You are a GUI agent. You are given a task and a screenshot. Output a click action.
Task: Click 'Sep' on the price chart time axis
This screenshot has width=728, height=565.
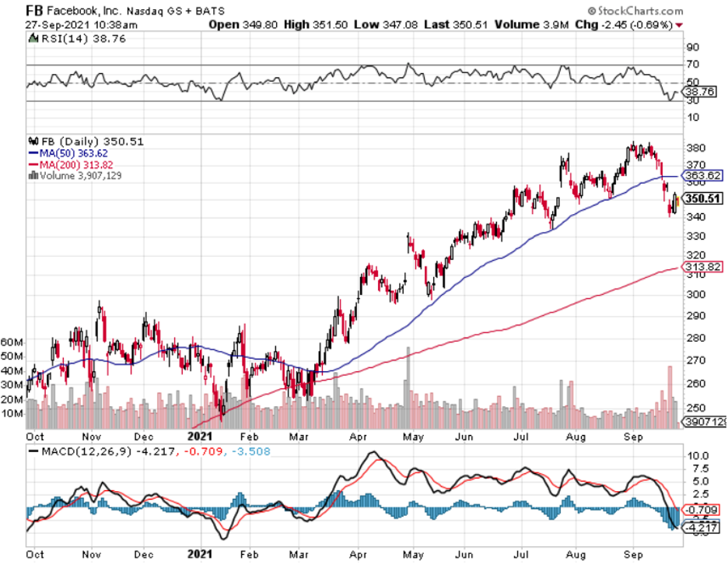(633, 437)
